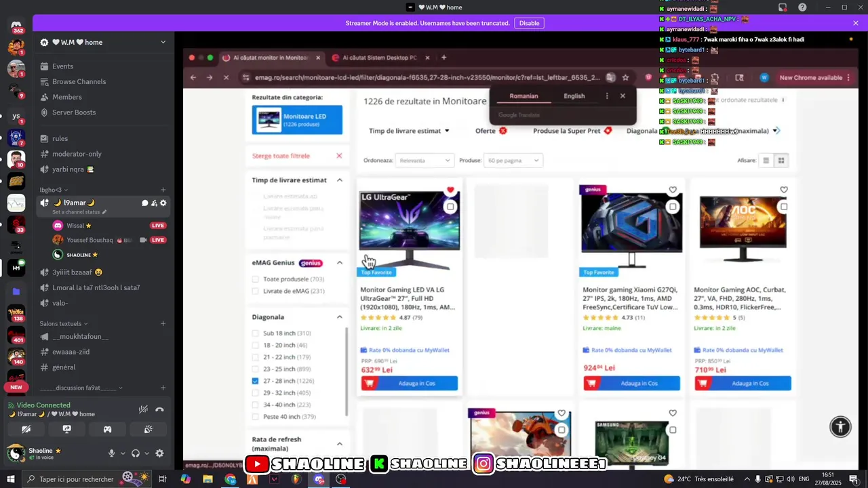This screenshot has height=488, width=868.
Task: Switch stream listing to grid view icon
Action: [x=781, y=161]
